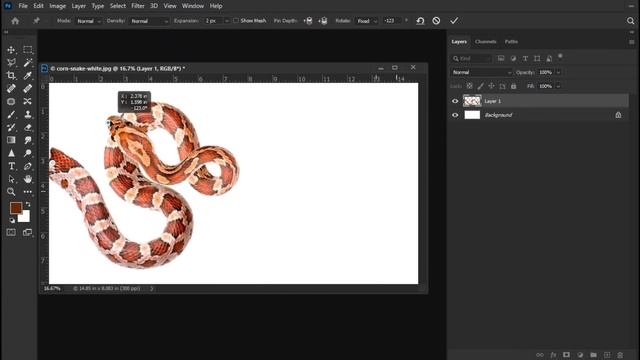Toggle type layer filter T icon
640x360 pixels.
click(x=525, y=58)
